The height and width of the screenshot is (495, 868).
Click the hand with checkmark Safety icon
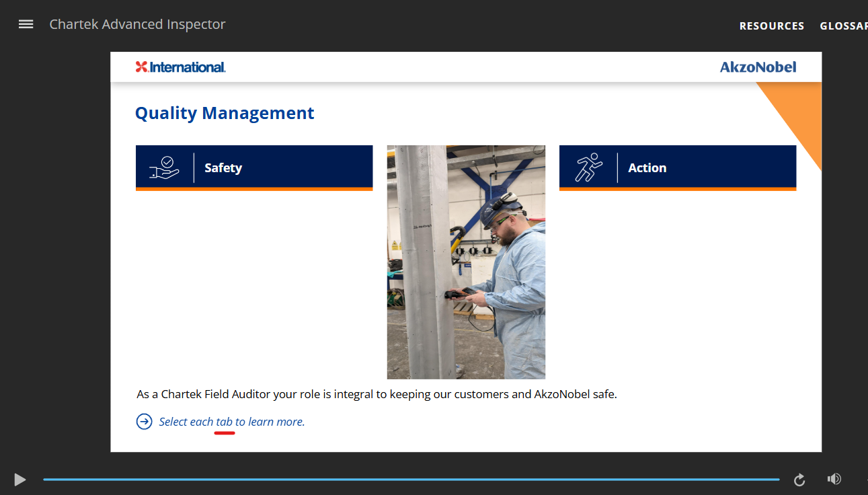tap(165, 168)
